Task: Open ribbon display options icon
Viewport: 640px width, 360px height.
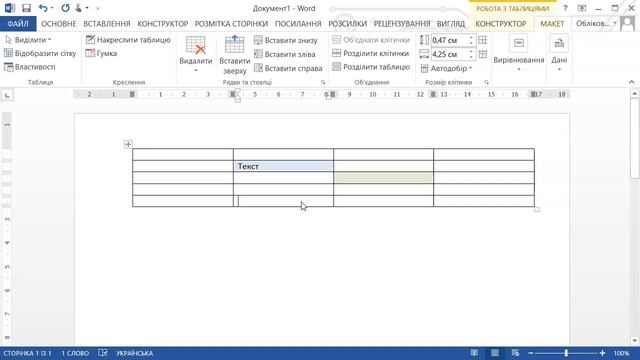Action: point(582,8)
